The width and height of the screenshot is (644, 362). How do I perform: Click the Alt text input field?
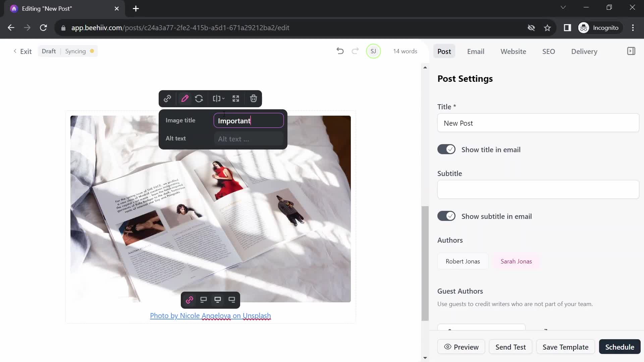point(249,139)
